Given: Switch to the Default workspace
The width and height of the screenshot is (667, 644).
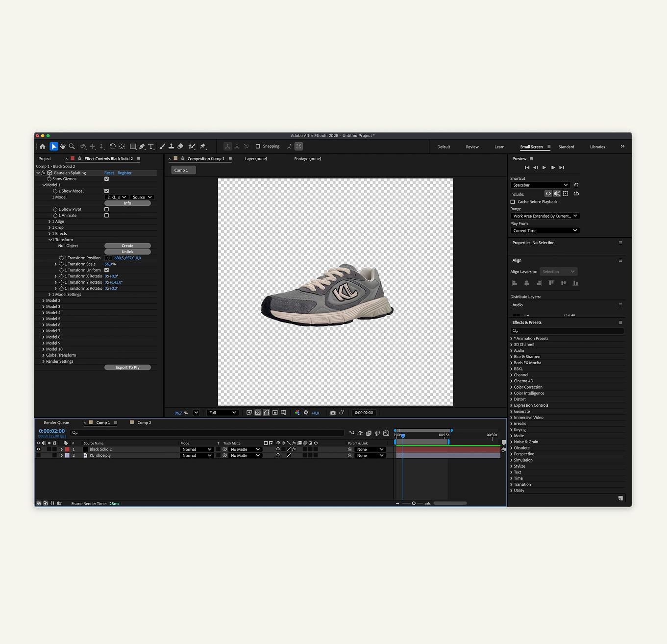Looking at the screenshot, I should [444, 147].
